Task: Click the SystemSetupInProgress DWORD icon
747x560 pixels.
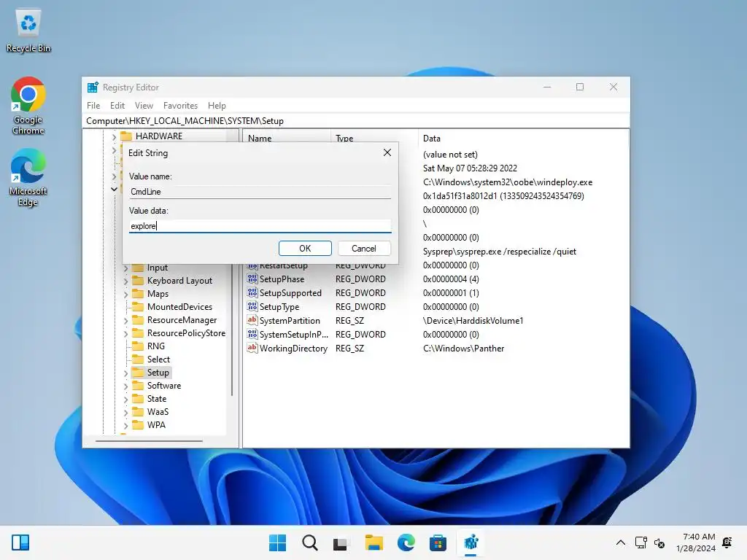Action: click(x=252, y=334)
